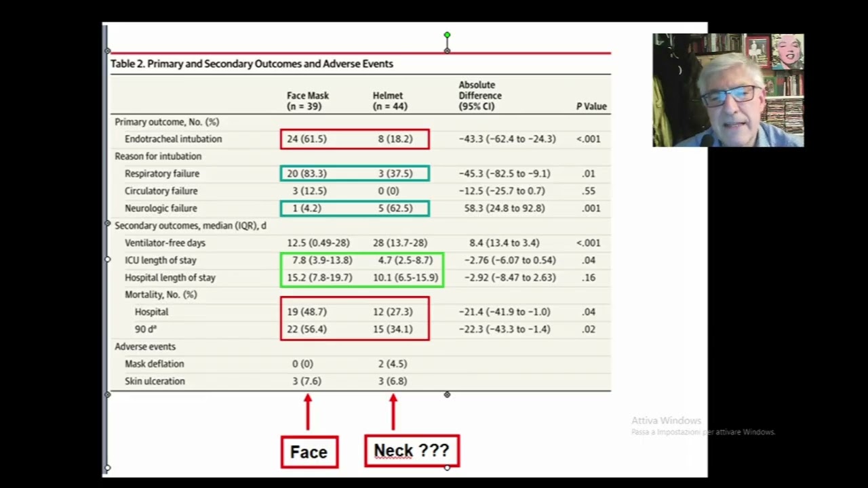Screen dimensions: 868x488
Task: Click the value "20 (83.3)"
Action: [x=307, y=174]
